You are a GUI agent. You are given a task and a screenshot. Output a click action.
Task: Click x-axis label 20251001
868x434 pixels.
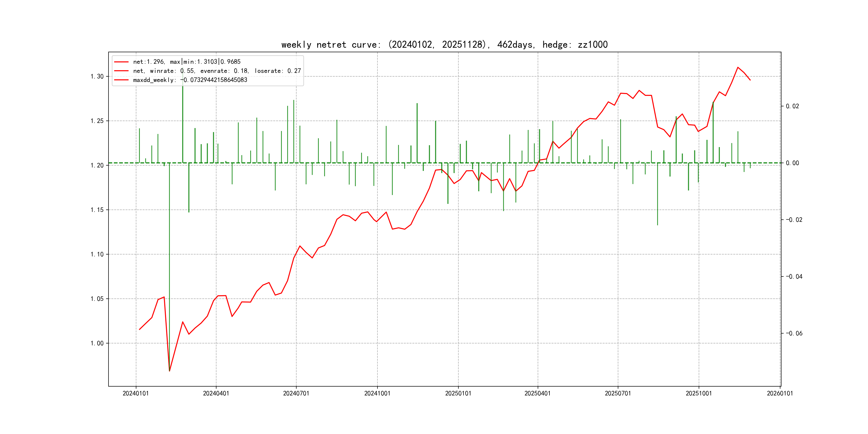click(x=698, y=393)
